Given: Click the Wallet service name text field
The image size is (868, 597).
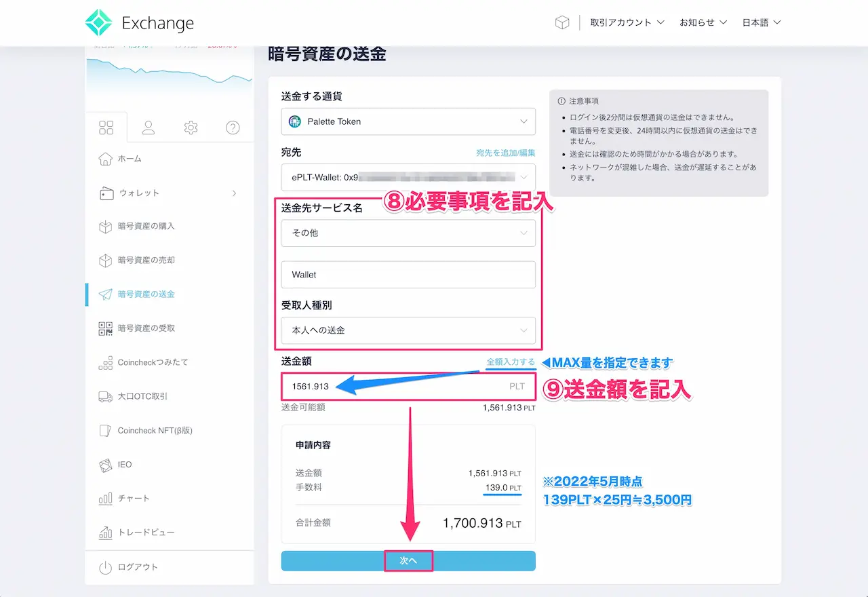Looking at the screenshot, I should [408, 275].
